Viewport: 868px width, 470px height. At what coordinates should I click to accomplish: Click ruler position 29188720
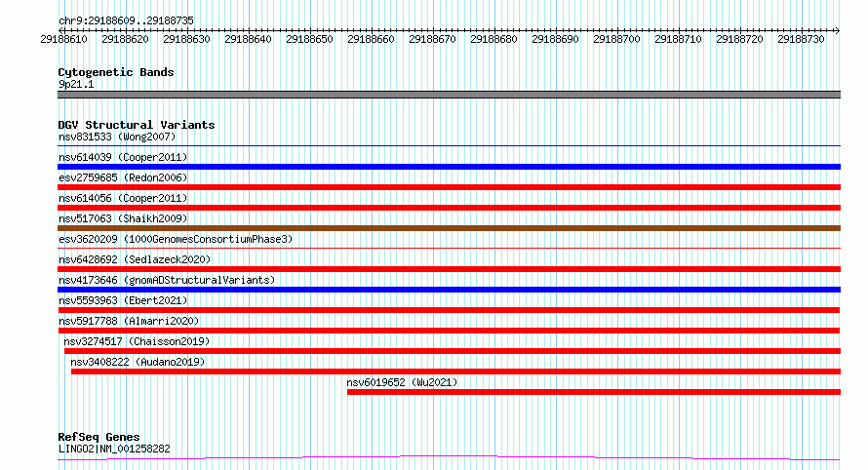[x=739, y=39]
